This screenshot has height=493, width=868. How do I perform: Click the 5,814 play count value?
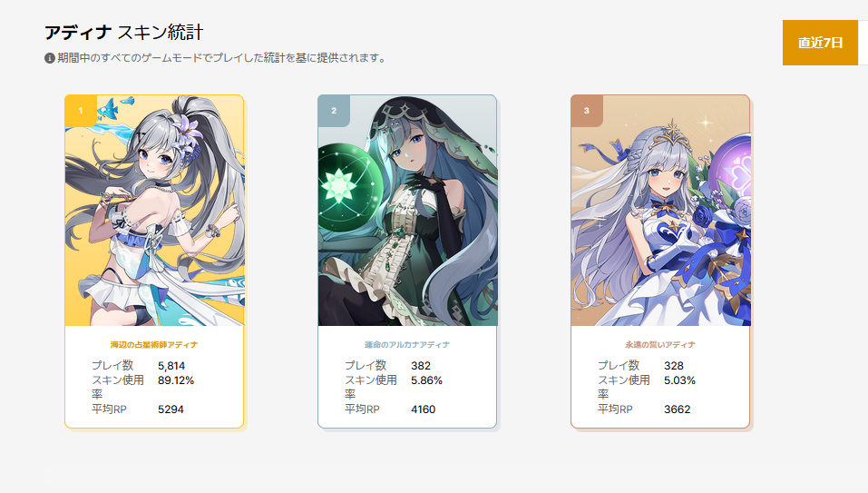[171, 366]
